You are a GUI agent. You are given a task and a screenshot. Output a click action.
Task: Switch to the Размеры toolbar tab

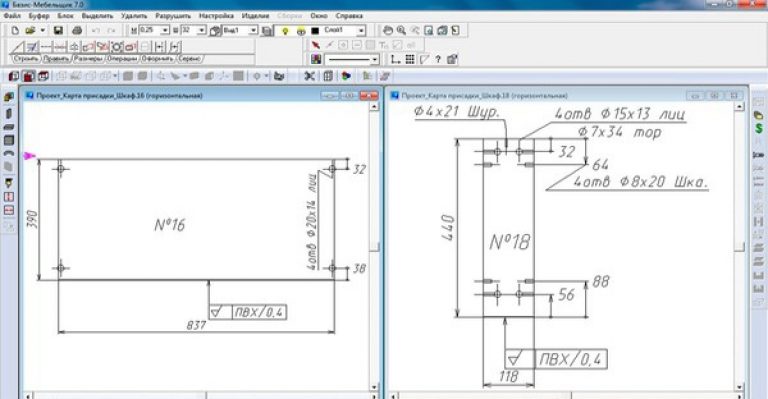point(89,59)
